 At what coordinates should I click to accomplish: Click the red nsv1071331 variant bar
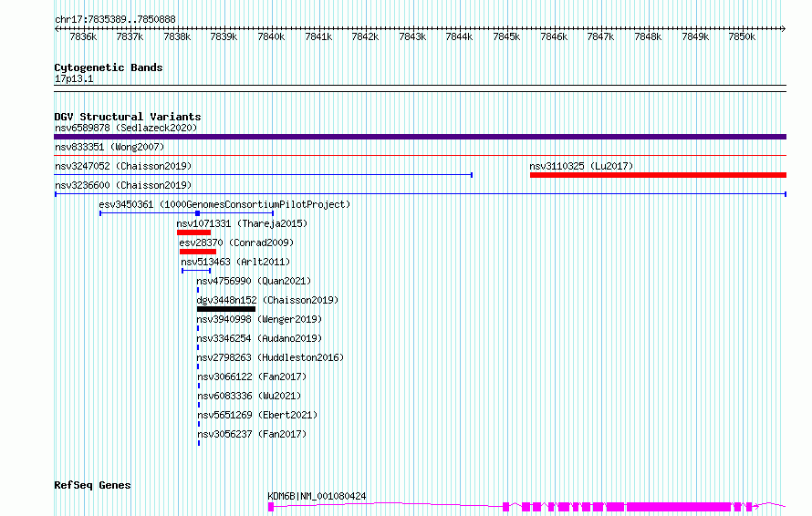[193, 232]
